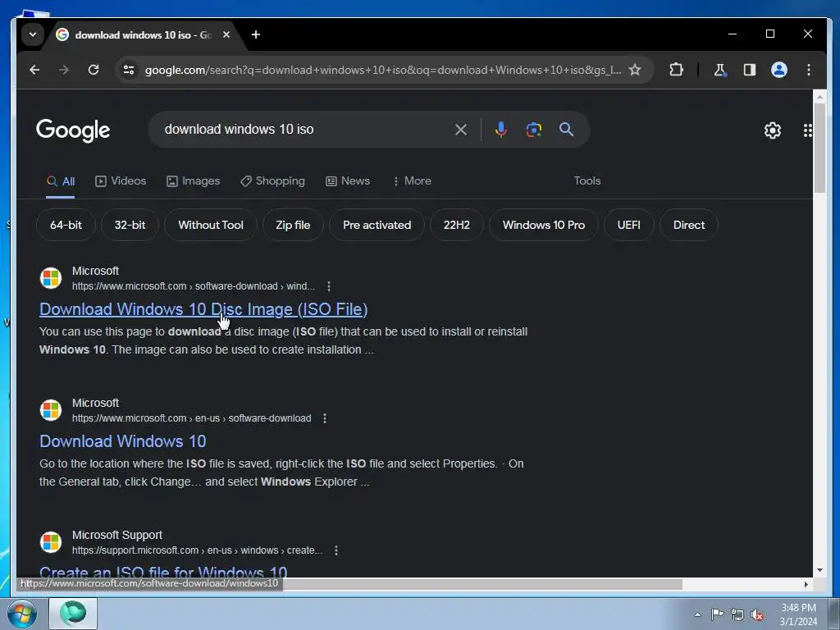
Task: Select the 22H2 filter chip
Action: pos(456,225)
